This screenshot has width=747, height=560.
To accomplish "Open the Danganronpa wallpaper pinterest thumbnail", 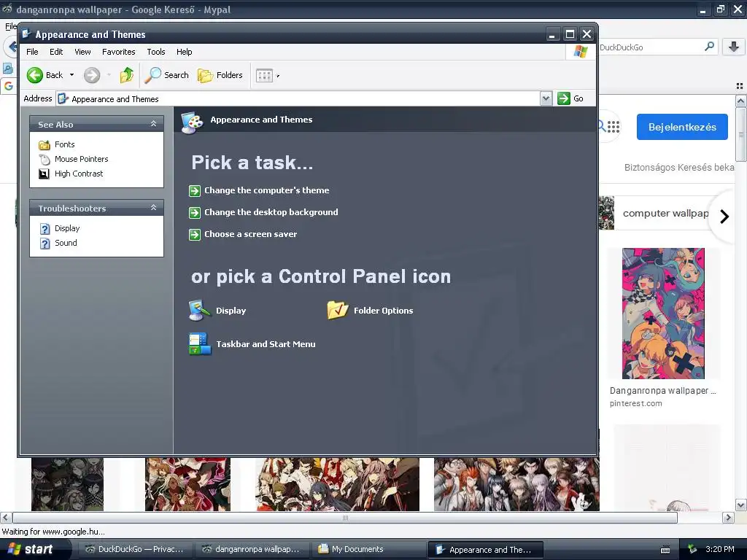I will pyautogui.click(x=662, y=314).
